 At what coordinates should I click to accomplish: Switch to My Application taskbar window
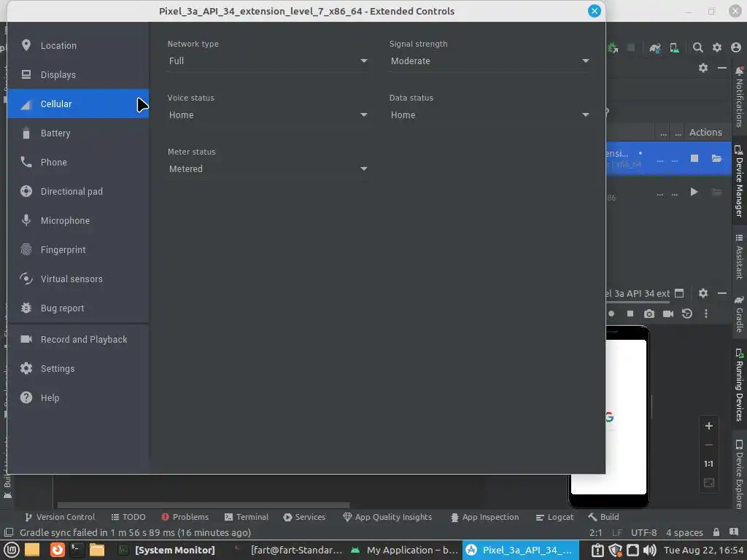[x=405, y=550]
